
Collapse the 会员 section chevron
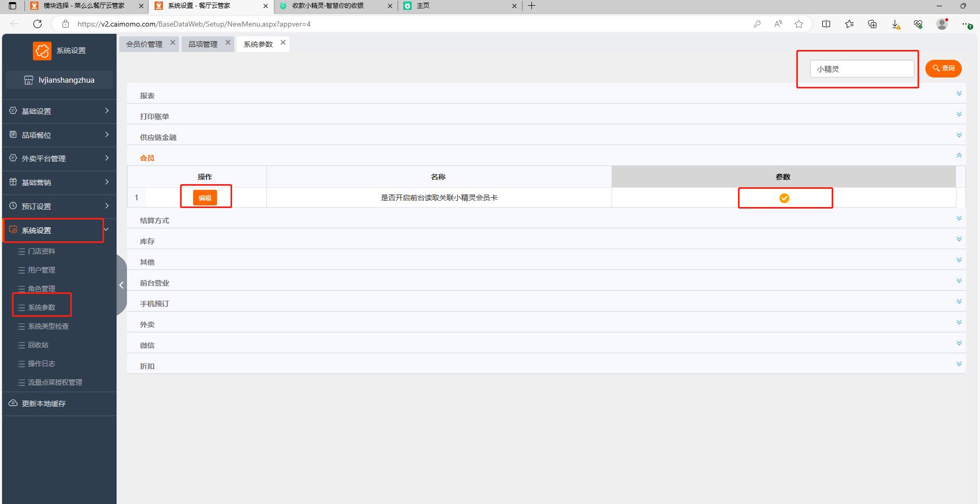(959, 156)
